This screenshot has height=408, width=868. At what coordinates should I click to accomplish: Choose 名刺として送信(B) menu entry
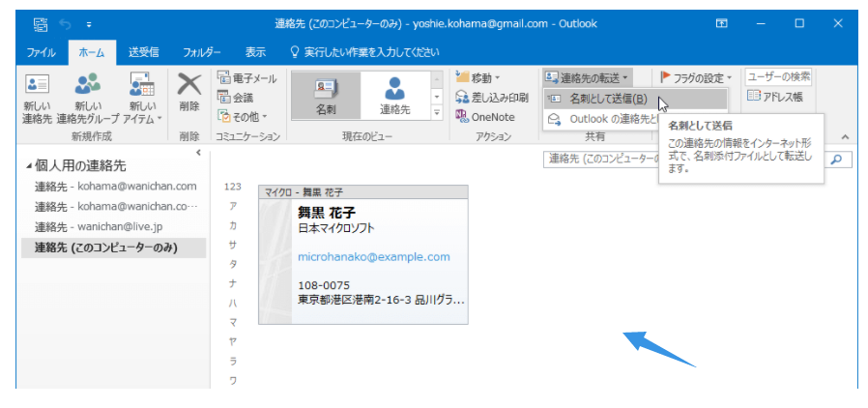point(635,99)
